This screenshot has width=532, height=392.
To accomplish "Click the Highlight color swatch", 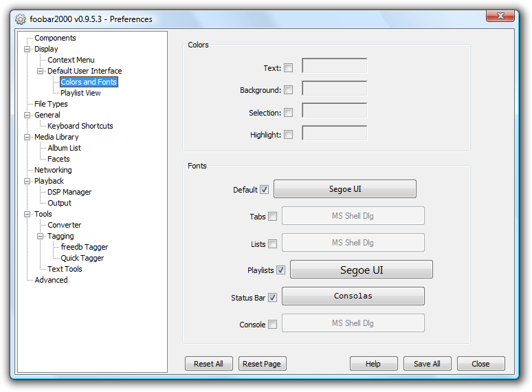I will [x=334, y=133].
